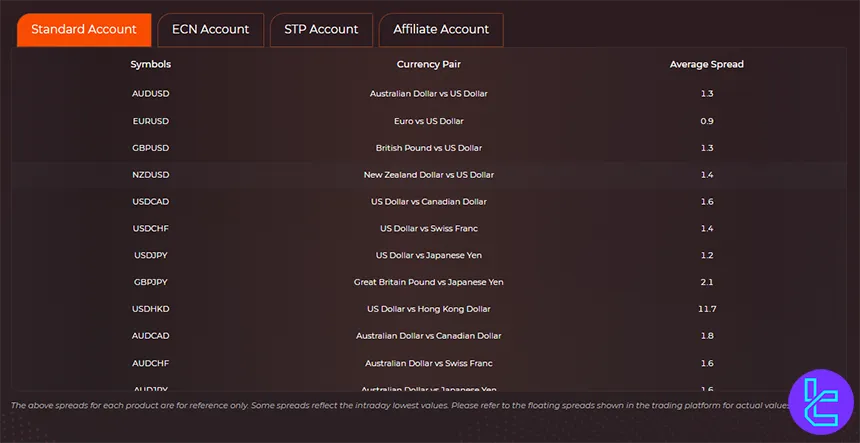The image size is (860, 443).
Task: Click Australian Dollar vs Canadian Dollar text
Action: [x=428, y=337]
